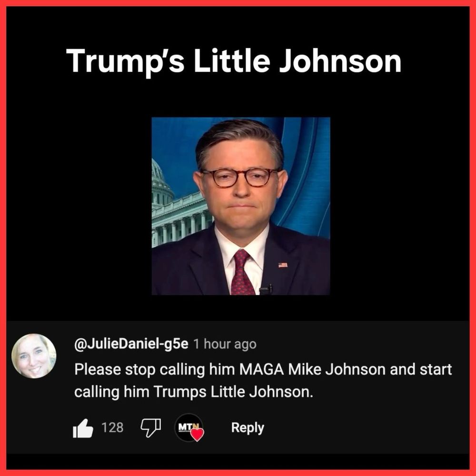Open the JulieDaniel-g5e profile avatar
Viewport: 476px width, 476px height.
(34, 356)
